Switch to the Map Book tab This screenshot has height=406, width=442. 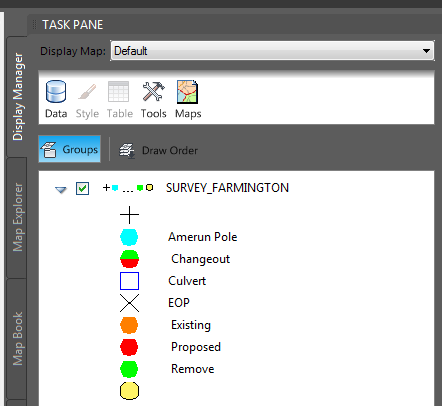tap(17, 338)
